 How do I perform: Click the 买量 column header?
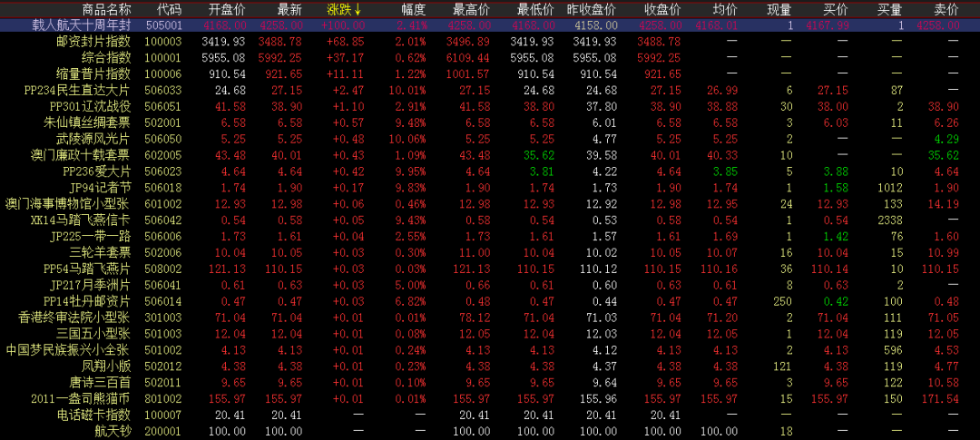pos(891,9)
